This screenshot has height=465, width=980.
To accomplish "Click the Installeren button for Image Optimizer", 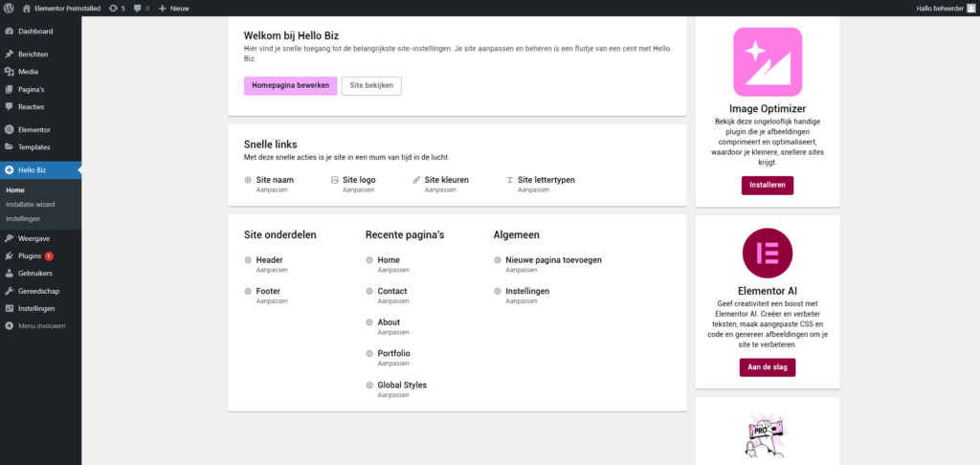I will [x=768, y=186].
